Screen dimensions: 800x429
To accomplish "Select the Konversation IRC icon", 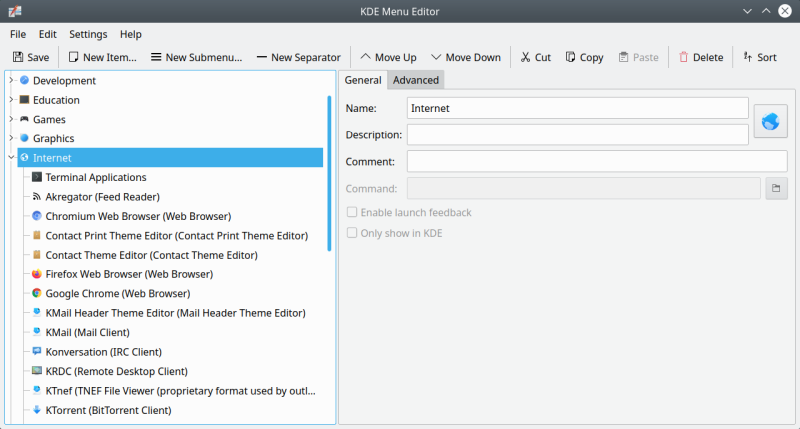I will pyautogui.click(x=37, y=351).
